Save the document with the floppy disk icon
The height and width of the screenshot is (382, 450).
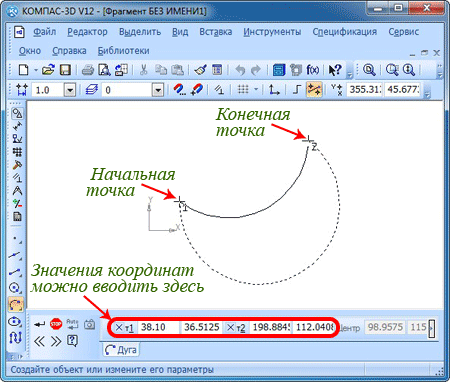click(65, 70)
